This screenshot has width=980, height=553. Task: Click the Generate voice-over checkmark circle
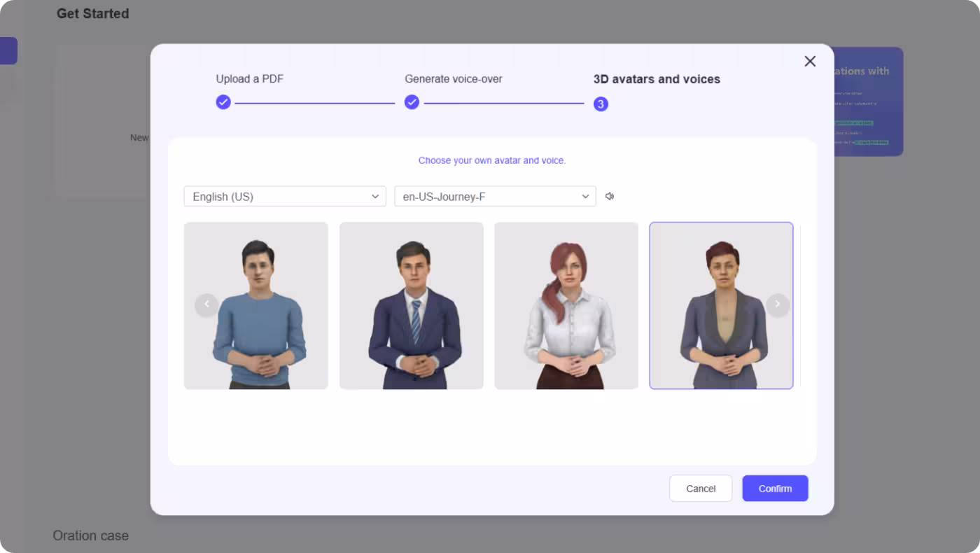point(412,103)
